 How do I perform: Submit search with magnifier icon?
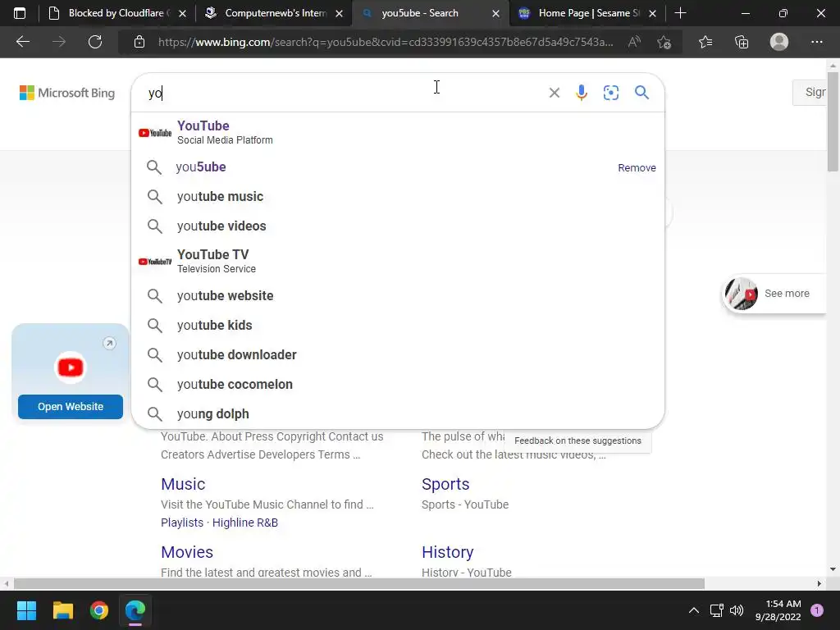point(641,93)
